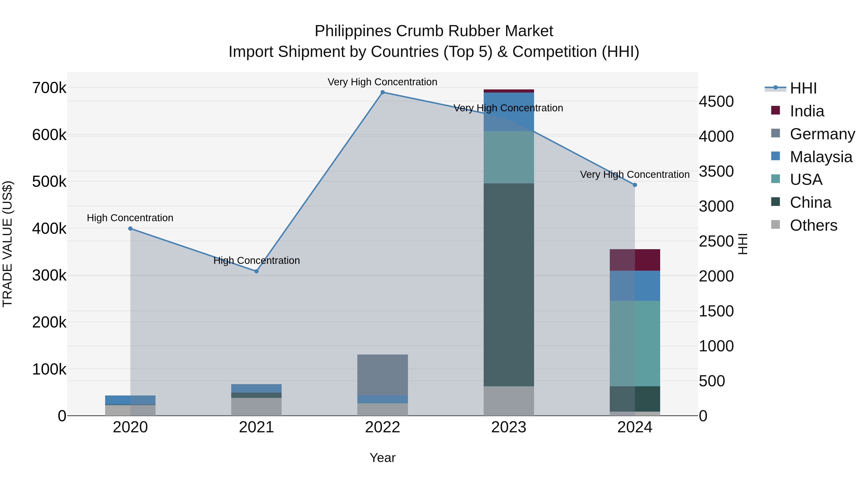Click 'High Concentration' annotation above 2020
868x488 pixels.
click(130, 218)
